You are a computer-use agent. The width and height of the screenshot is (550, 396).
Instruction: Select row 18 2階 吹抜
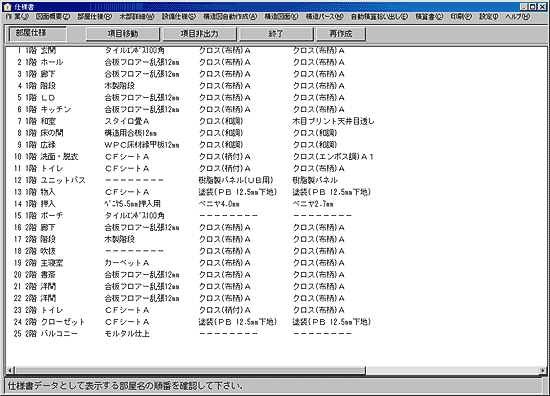click(x=179, y=251)
